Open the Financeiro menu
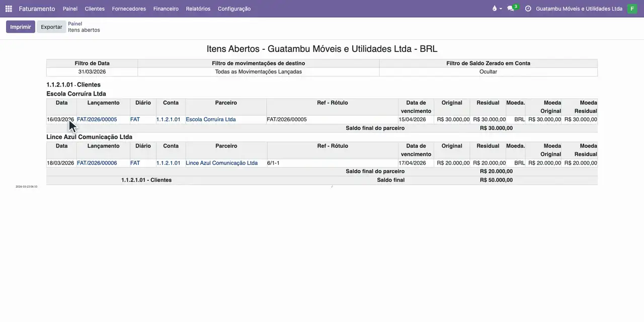 pyautogui.click(x=166, y=9)
